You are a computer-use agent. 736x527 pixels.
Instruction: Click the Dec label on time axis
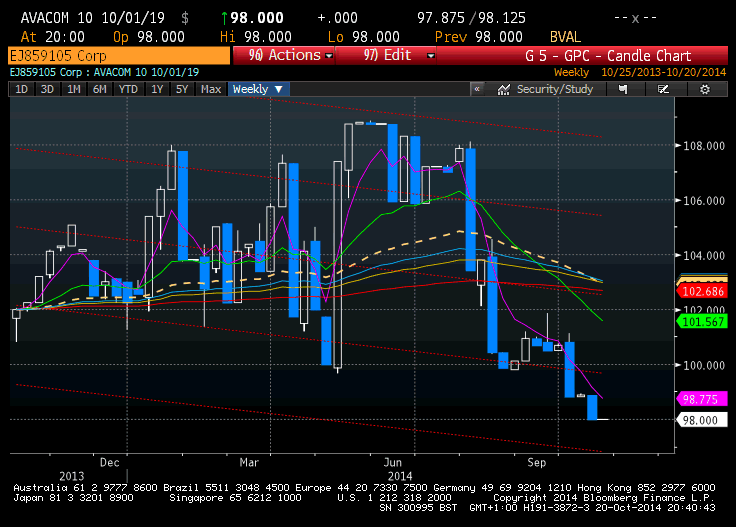click(x=110, y=463)
